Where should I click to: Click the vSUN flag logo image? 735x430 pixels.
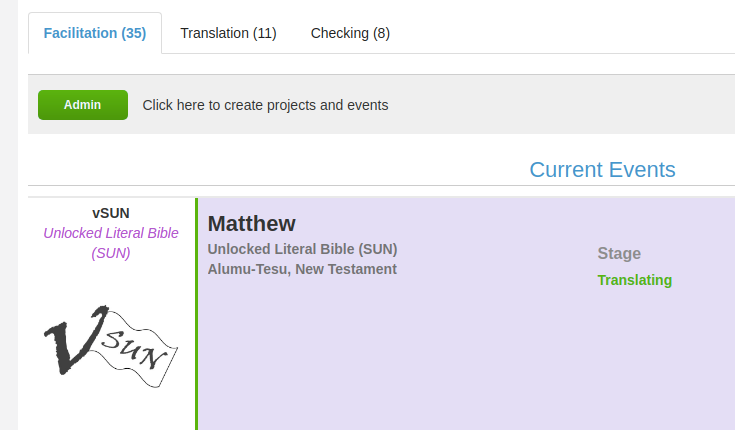pos(111,346)
